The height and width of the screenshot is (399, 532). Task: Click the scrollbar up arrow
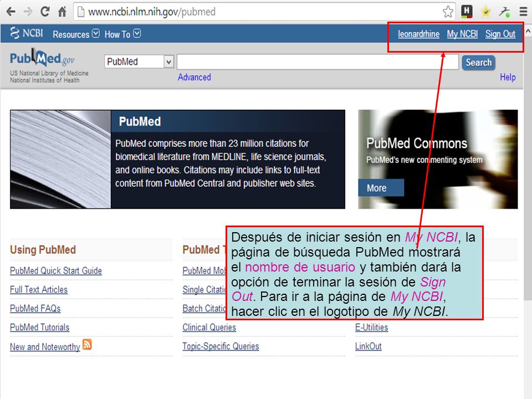tap(528, 31)
